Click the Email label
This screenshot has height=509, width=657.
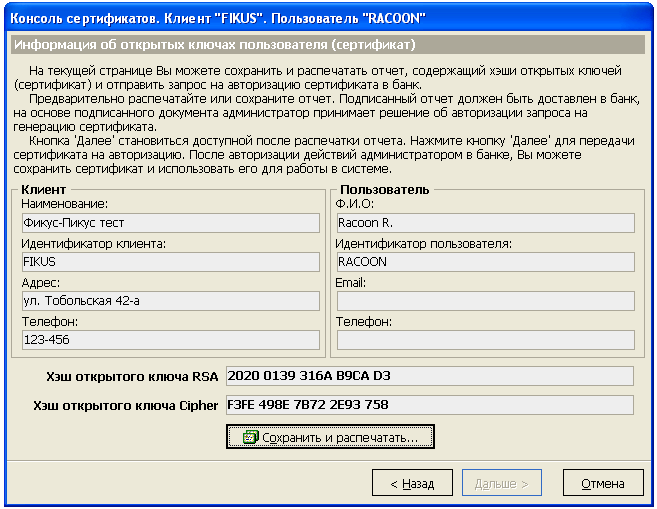pos(351,283)
